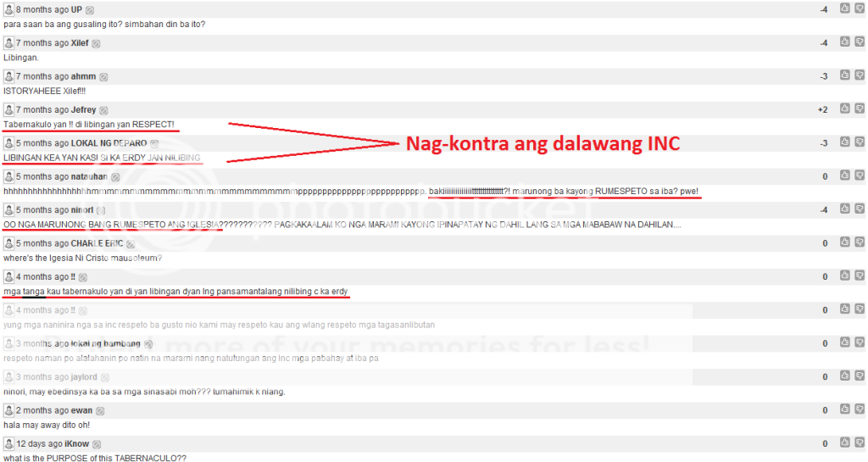868x462 pixels.
Task: Open the profile of user Xilef
Action: 80,43
